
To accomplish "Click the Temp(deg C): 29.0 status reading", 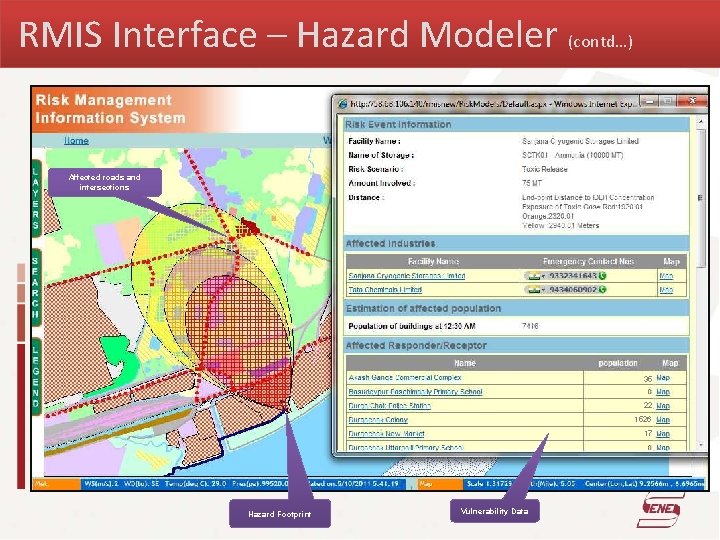I will 196,484.
